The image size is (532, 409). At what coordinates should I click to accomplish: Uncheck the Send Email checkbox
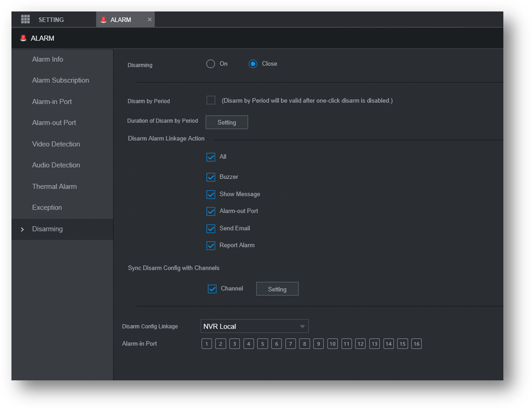[211, 228]
